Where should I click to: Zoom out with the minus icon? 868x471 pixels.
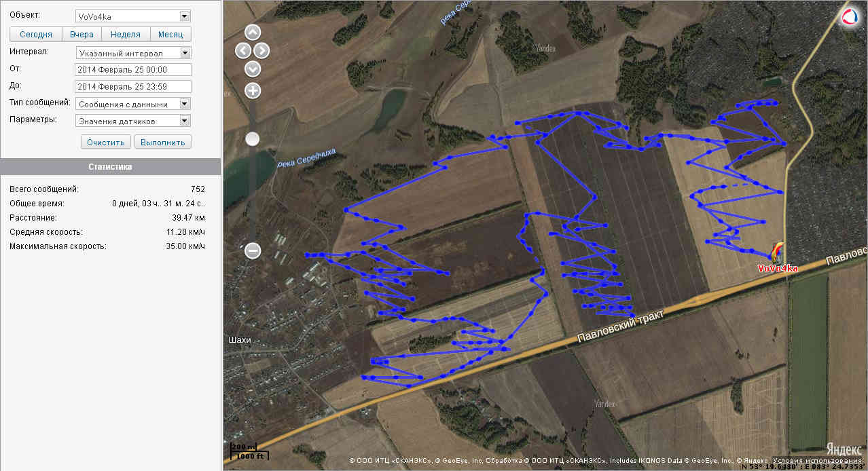pos(253,251)
